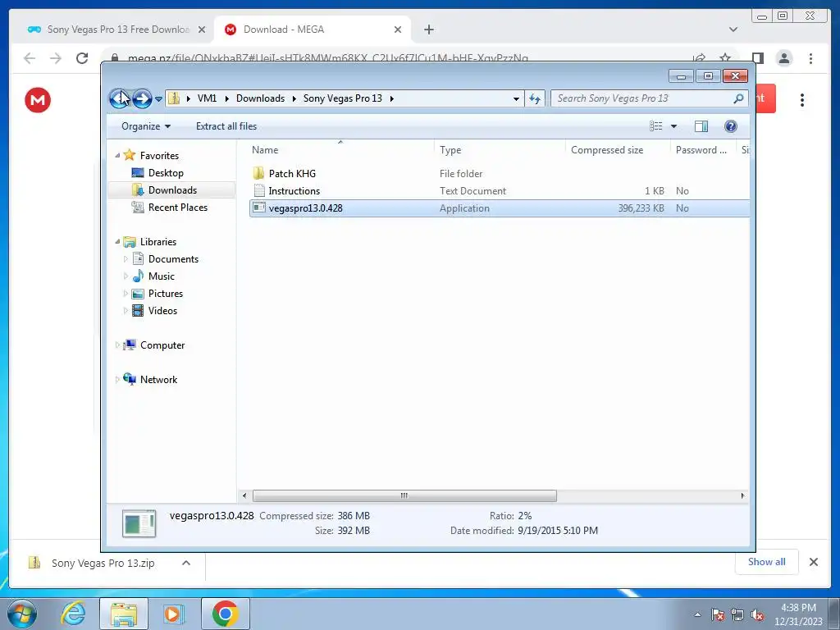Viewport: 840px width, 630px height.
Task: Open the Chrome three-dot menu
Action: (810, 58)
